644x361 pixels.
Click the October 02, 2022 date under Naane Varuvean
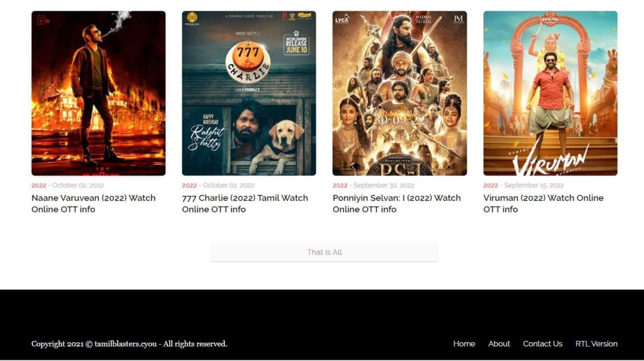coord(78,186)
